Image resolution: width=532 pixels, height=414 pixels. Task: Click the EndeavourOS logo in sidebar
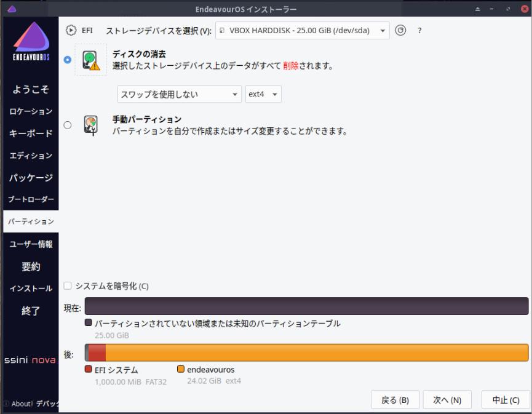[31, 41]
